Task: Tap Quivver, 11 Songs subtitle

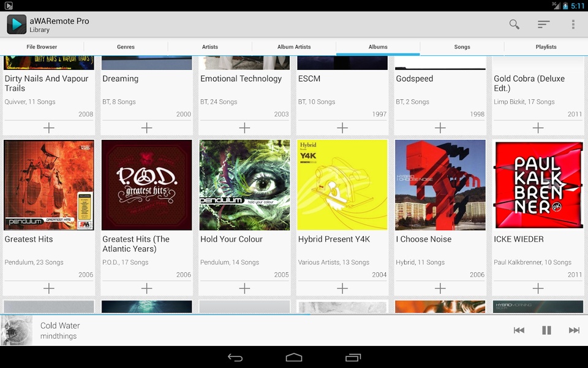Action: (x=30, y=102)
